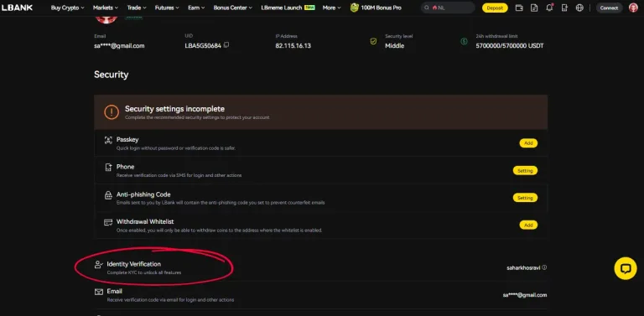Expand the Trade dropdown
This screenshot has width=644, height=316.
point(137,8)
